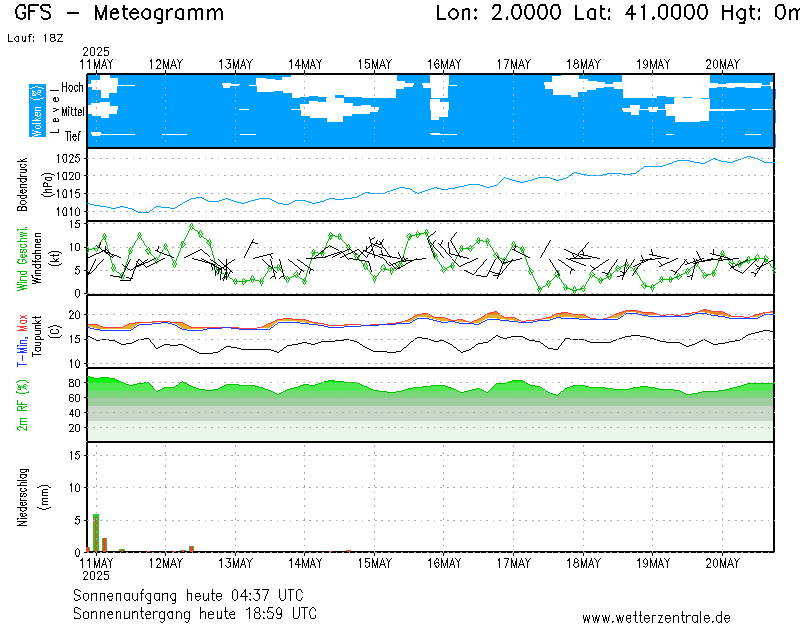This screenshot has width=800, height=625.
Task: Click the "Lauf: 18Z" run label
Action: point(35,38)
